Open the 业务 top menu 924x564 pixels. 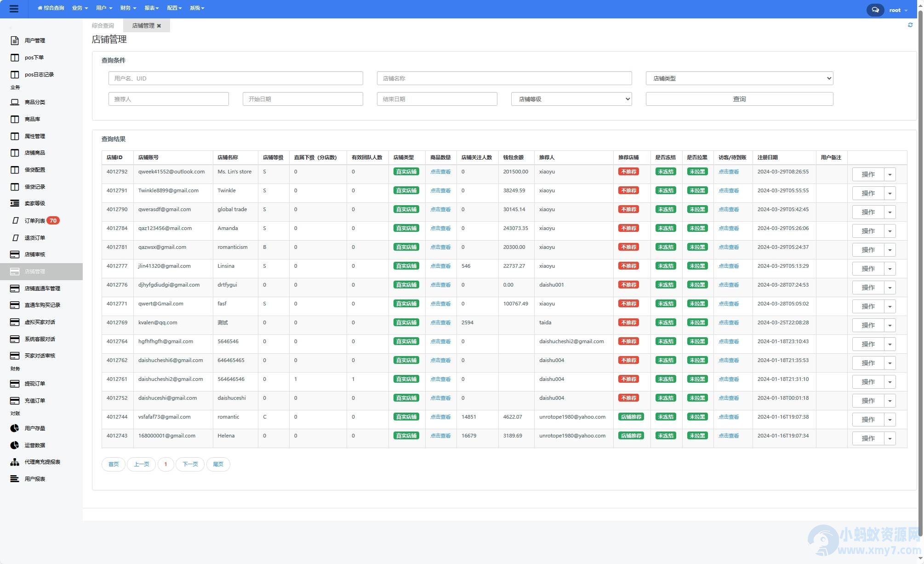click(80, 8)
